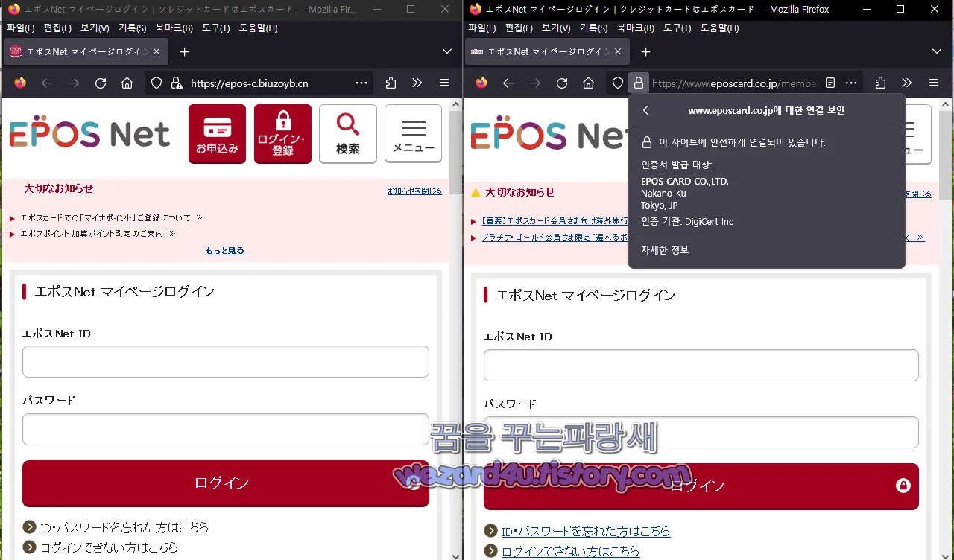
Task: Click もっと見る link on left page
Action: pos(225,251)
